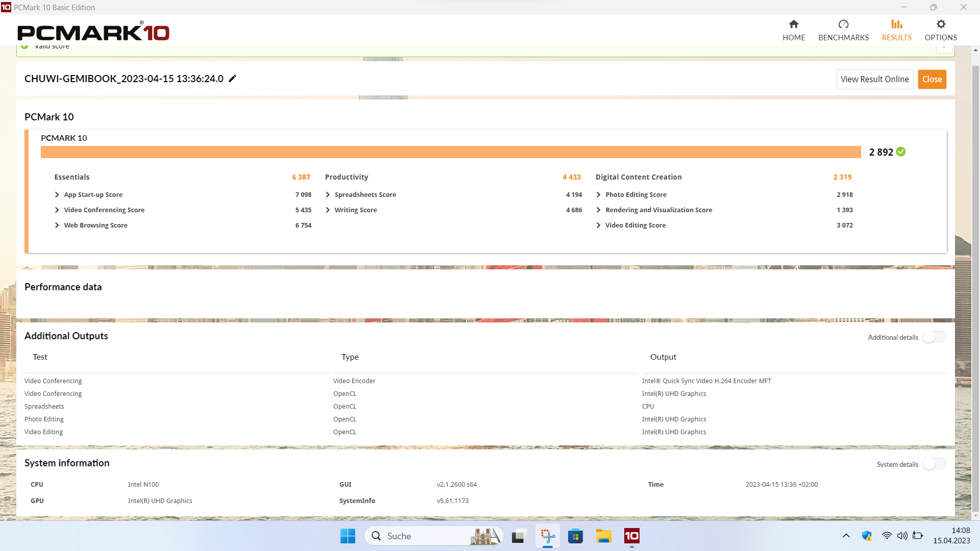Click the scroll down arrow of scrollbar
The image size is (980, 551).
pos(975,516)
